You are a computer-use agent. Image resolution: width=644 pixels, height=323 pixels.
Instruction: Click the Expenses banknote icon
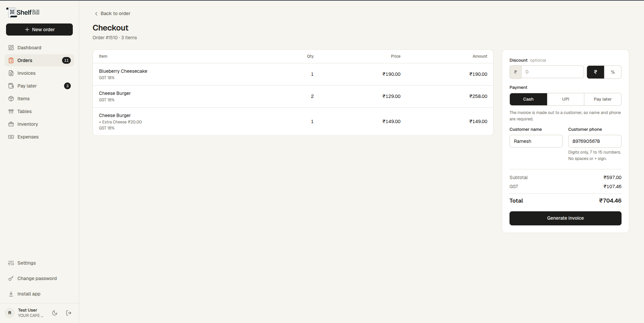pyautogui.click(x=11, y=137)
